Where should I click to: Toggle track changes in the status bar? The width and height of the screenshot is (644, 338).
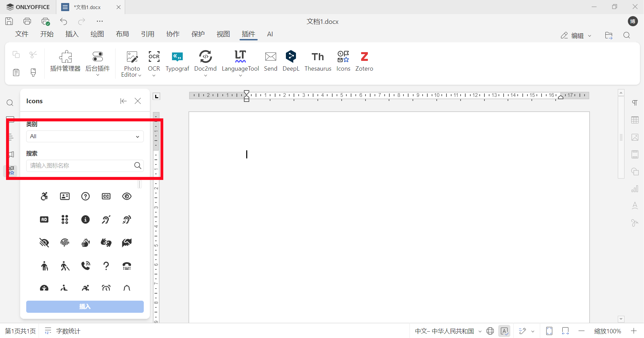point(523,331)
